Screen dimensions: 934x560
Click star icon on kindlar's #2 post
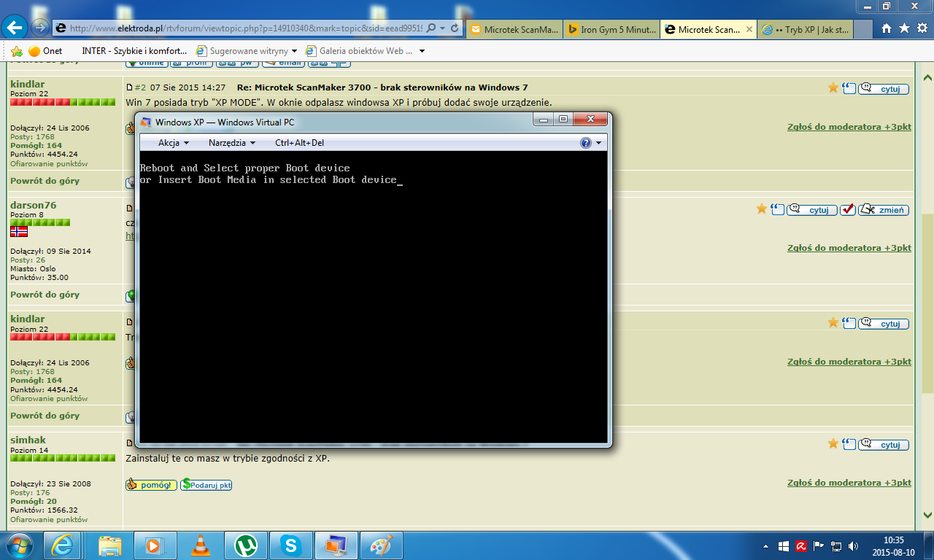(x=833, y=88)
